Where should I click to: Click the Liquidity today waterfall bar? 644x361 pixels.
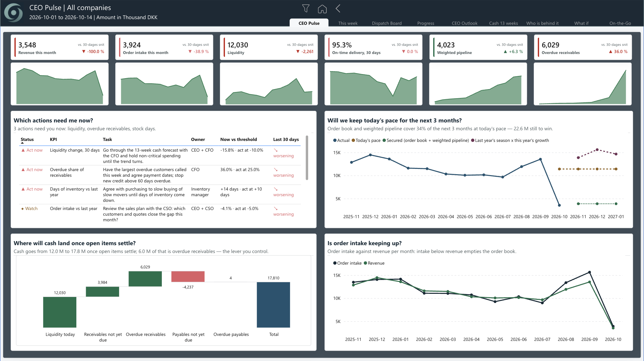[x=60, y=312]
